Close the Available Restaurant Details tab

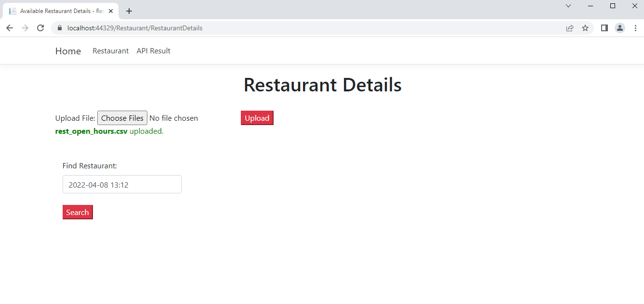[x=111, y=11]
